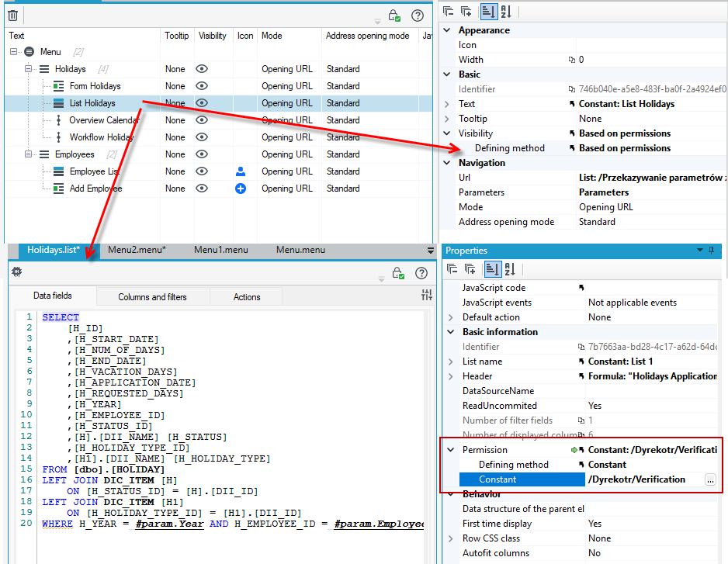Collapse the Holidays tree node

coord(28,69)
